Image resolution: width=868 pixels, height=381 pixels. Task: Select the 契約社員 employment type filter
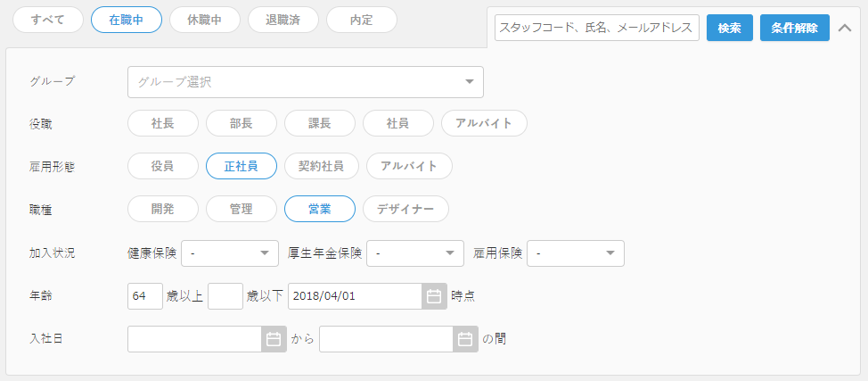click(x=322, y=166)
